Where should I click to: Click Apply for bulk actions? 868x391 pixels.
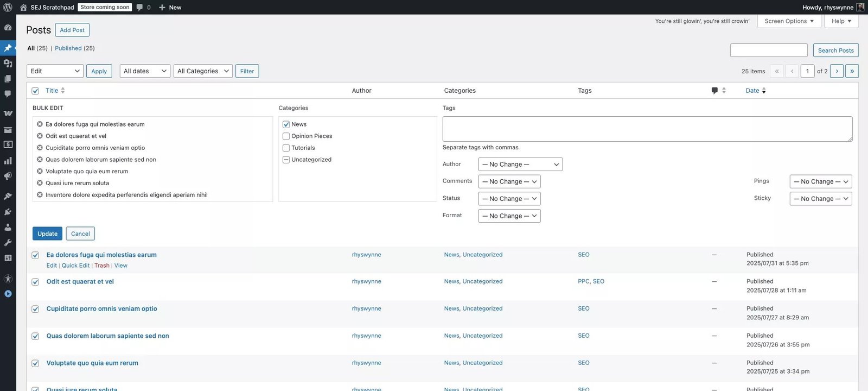click(99, 71)
